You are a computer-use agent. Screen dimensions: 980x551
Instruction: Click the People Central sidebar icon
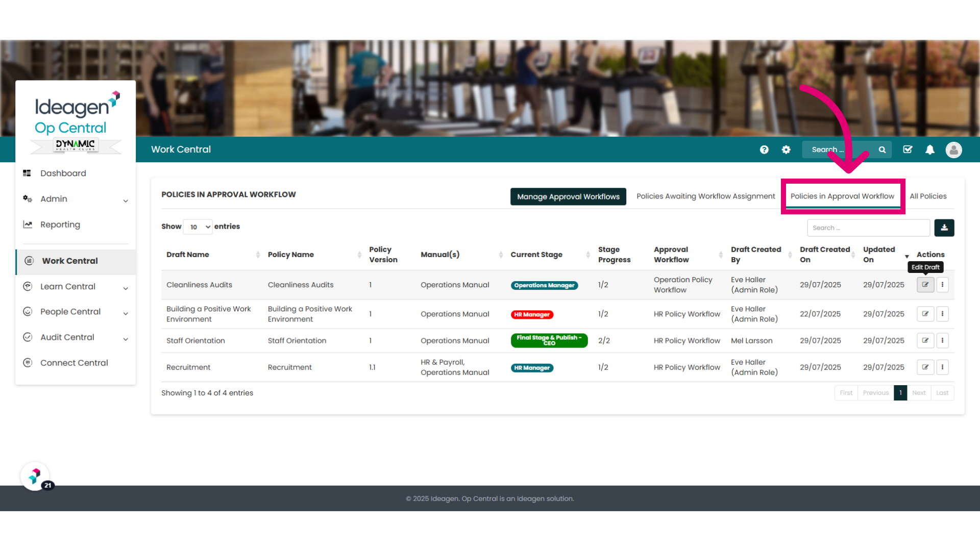coord(28,312)
